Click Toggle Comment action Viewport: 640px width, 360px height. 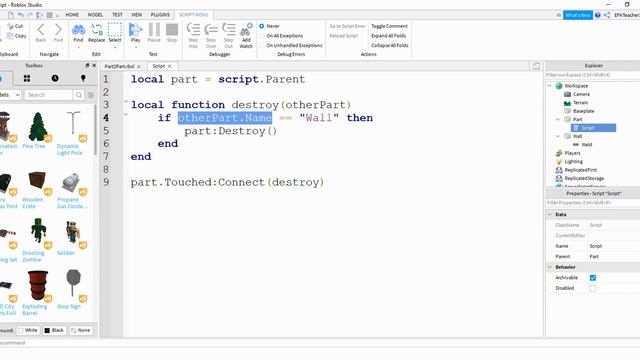(389, 26)
